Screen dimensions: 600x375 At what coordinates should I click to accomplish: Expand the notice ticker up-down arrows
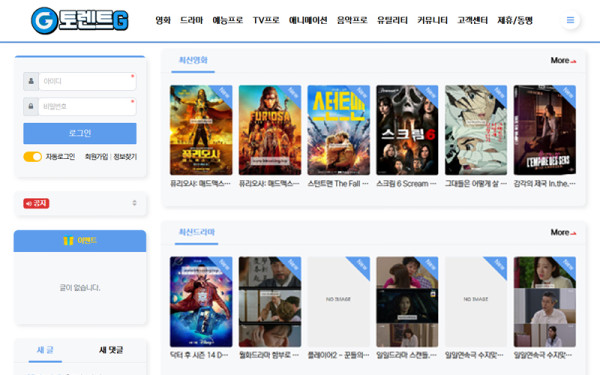click(x=134, y=203)
